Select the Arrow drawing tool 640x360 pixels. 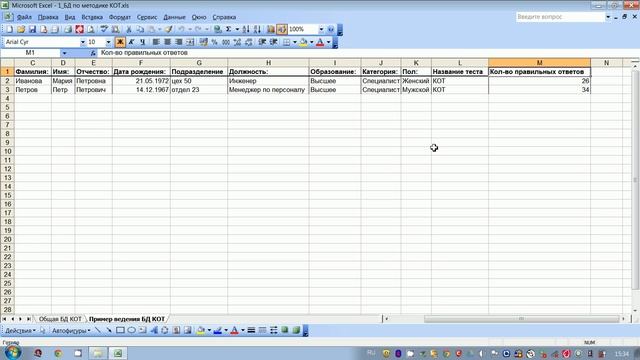coord(109,330)
